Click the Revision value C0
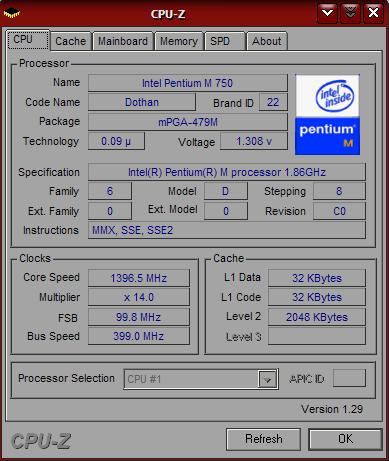Screen dimensions: 389x461 (x=339, y=211)
